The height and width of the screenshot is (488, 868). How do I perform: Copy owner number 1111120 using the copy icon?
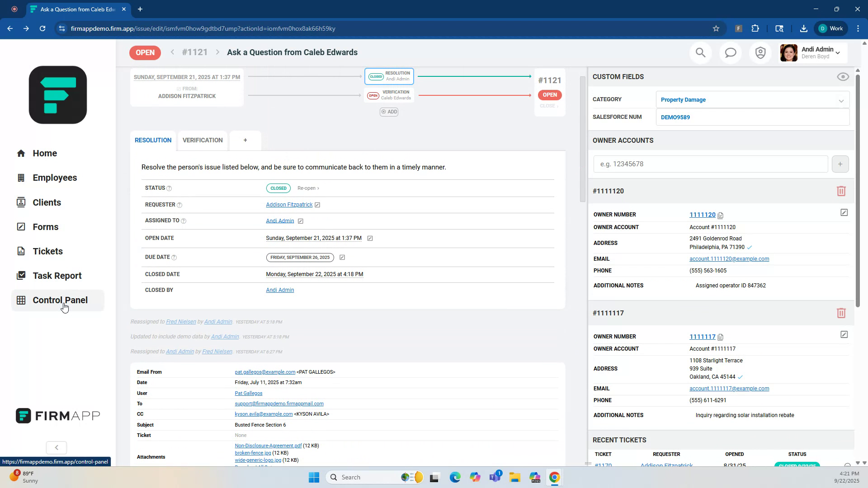tap(720, 216)
